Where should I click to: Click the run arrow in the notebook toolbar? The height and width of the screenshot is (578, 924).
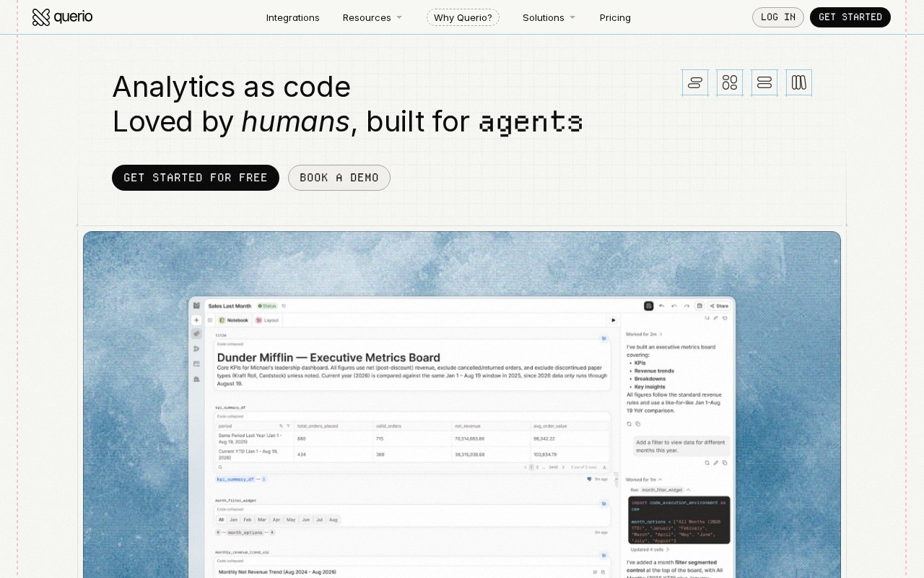click(x=614, y=320)
